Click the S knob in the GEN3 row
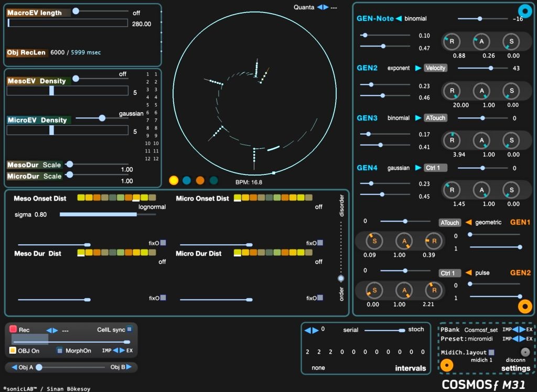The height and width of the screenshot is (392, 537). tap(511, 140)
